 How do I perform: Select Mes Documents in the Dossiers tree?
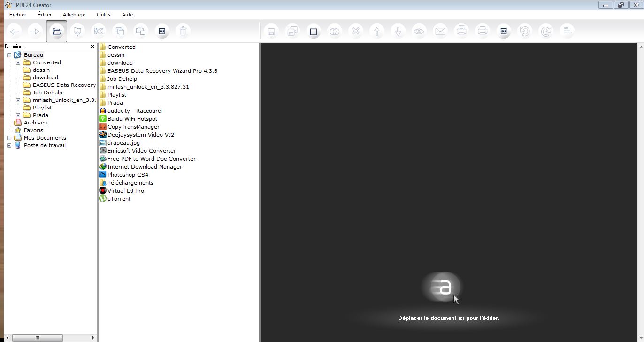45,138
